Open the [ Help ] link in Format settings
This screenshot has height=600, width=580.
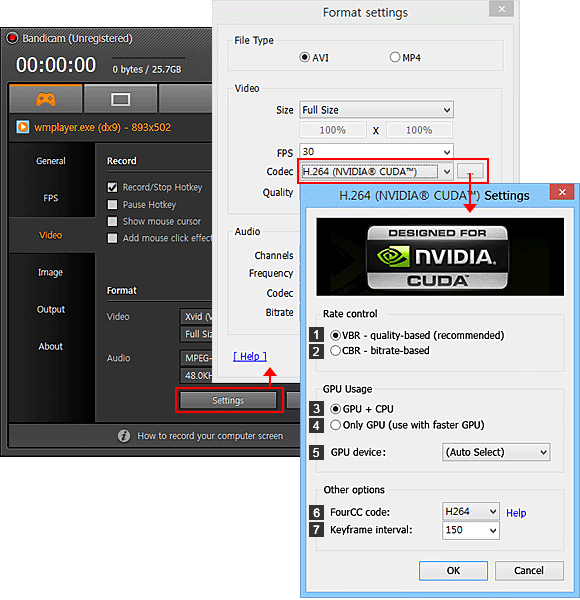[250, 357]
